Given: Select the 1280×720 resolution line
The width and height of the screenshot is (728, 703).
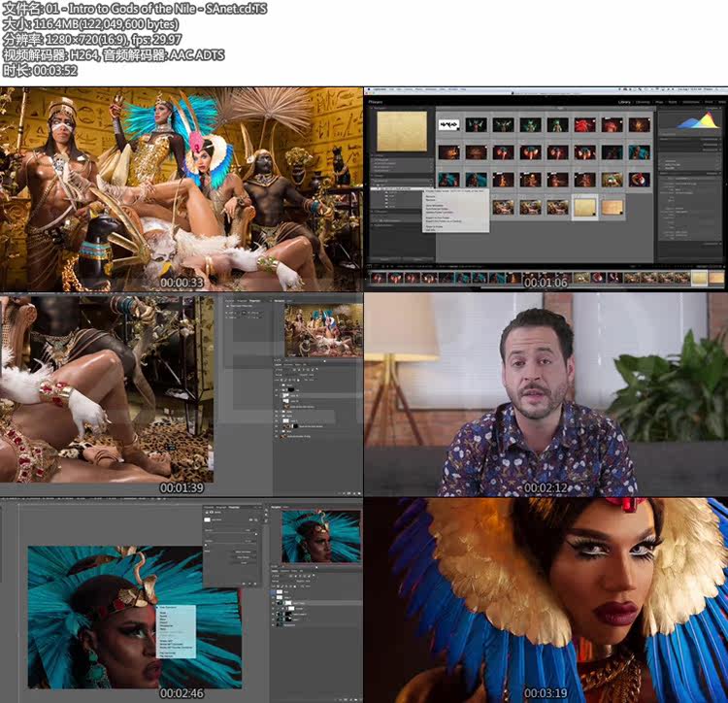Looking at the screenshot, I should pyautogui.click(x=92, y=39).
